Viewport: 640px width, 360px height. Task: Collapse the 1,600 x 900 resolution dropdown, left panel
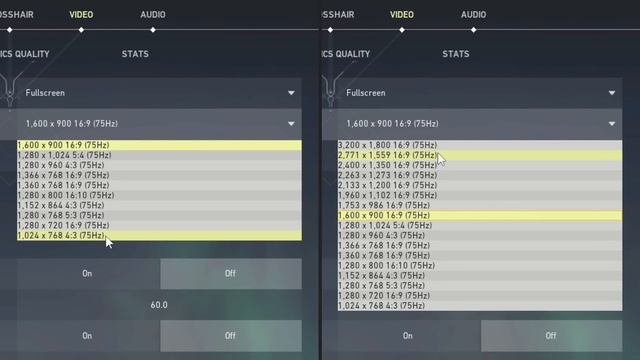coord(159,124)
